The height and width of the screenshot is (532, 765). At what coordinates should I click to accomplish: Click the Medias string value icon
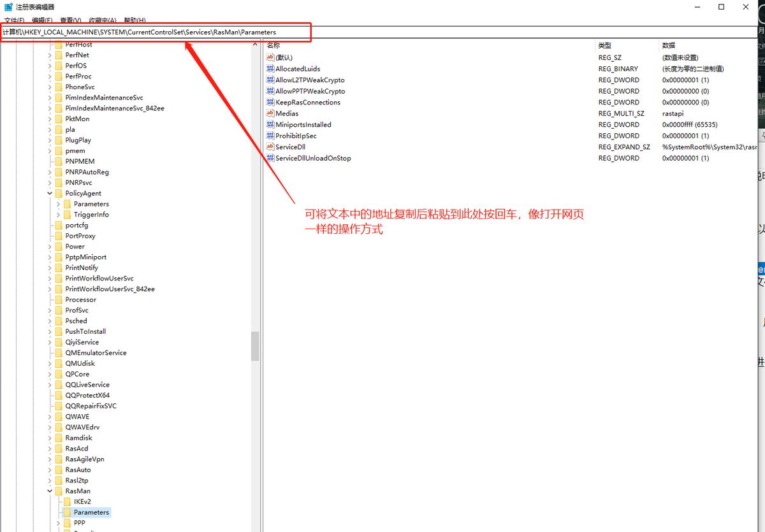[270, 113]
